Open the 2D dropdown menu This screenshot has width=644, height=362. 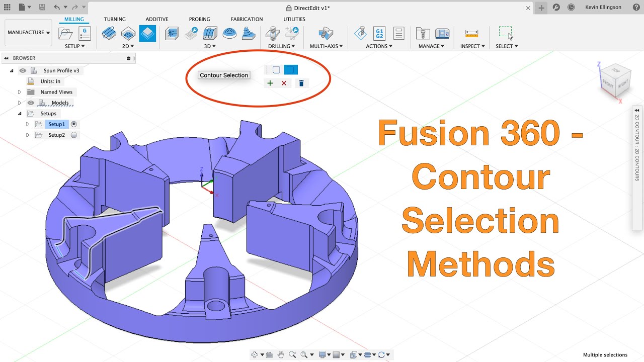(x=128, y=46)
